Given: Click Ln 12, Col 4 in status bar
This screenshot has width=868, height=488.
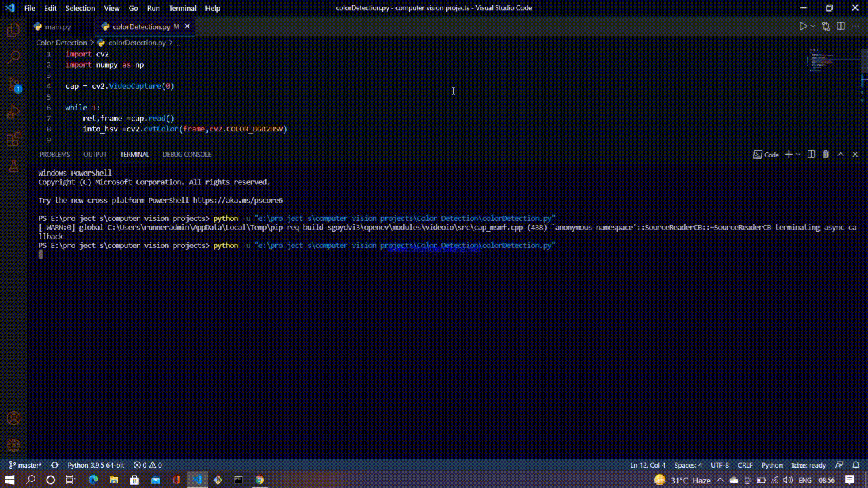Looking at the screenshot, I should click(x=648, y=465).
